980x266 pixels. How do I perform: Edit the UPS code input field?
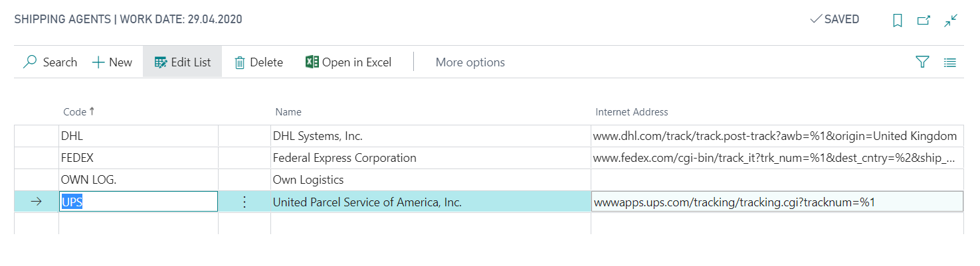138,202
